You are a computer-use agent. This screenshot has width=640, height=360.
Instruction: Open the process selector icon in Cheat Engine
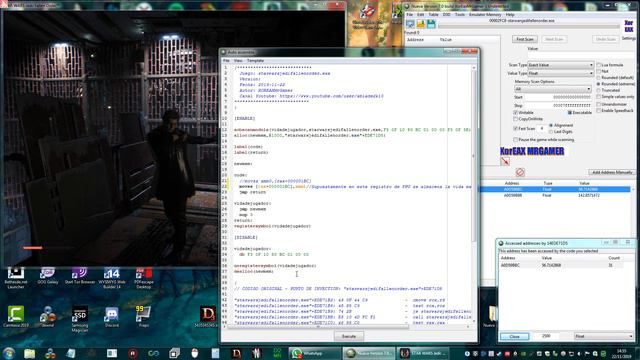point(410,24)
